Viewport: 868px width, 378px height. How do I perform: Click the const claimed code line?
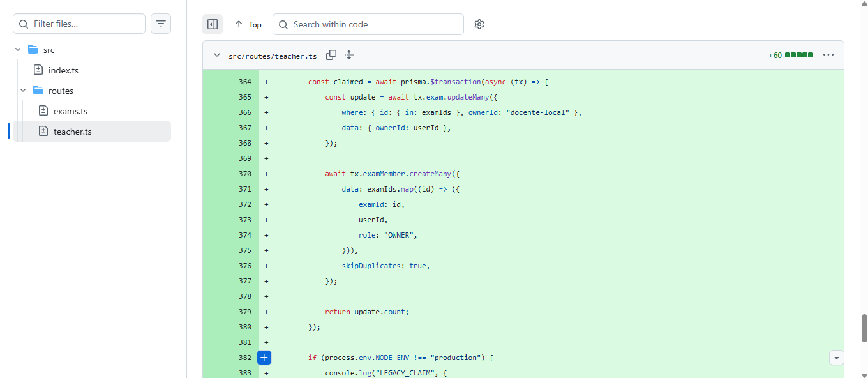tap(428, 82)
